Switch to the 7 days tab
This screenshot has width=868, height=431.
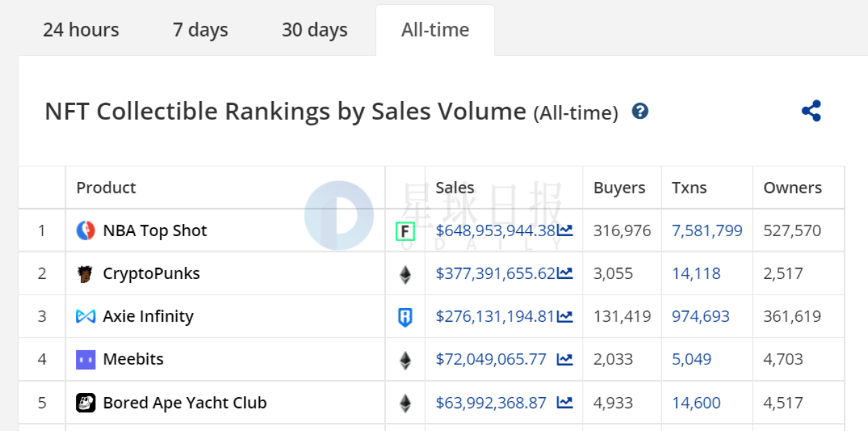pyautogui.click(x=201, y=30)
